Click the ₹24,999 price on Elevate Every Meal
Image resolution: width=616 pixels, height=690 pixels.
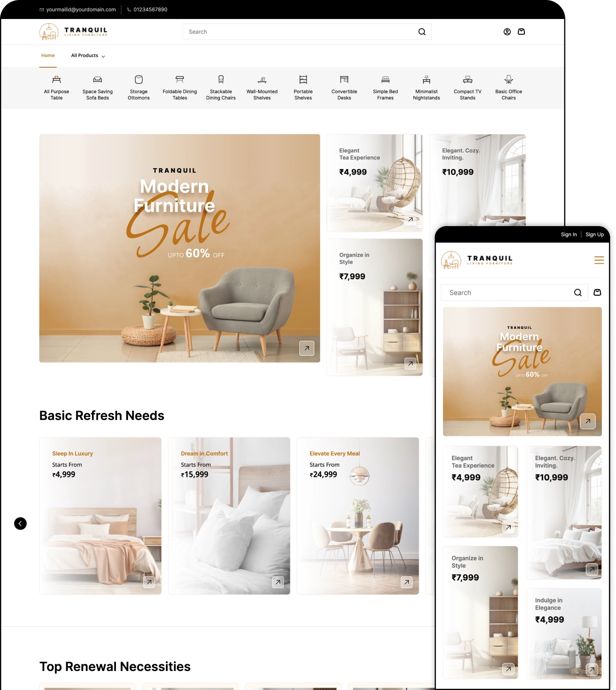pyautogui.click(x=324, y=475)
